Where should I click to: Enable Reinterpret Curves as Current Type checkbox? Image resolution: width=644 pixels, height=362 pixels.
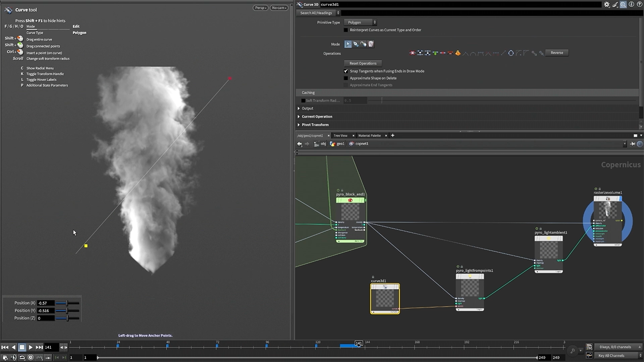pyautogui.click(x=346, y=30)
